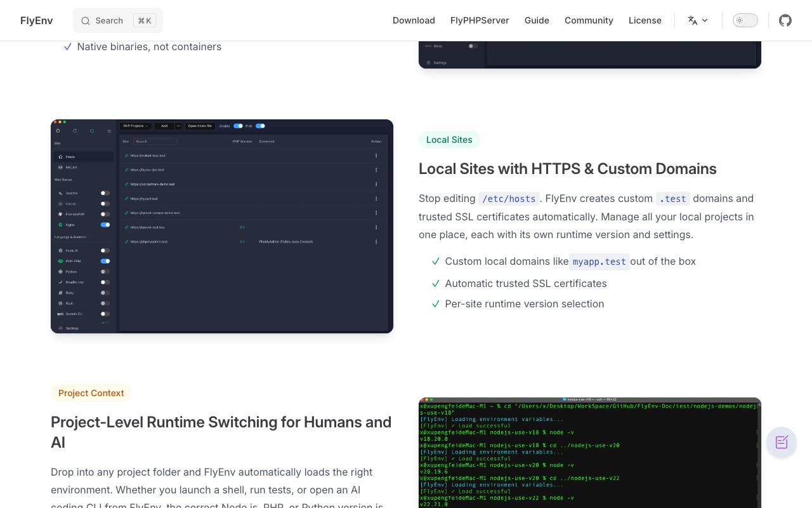Click the green PHP-FPM icon in app screenshot
Screen dimensions: 812x508
(x=60, y=261)
